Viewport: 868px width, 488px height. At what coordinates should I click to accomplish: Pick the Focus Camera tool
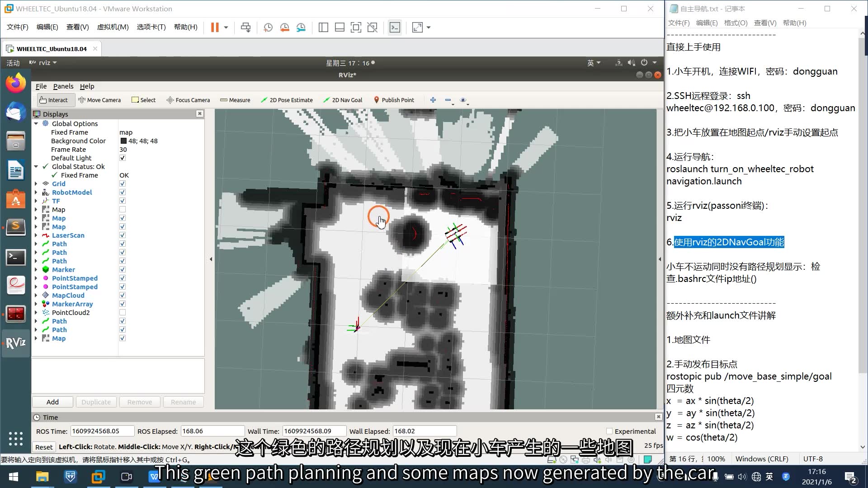188,100
